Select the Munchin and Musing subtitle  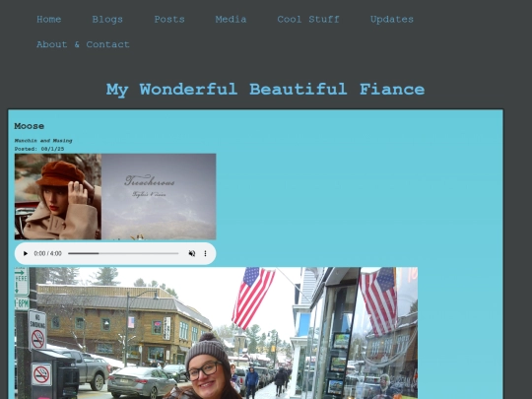pos(43,141)
